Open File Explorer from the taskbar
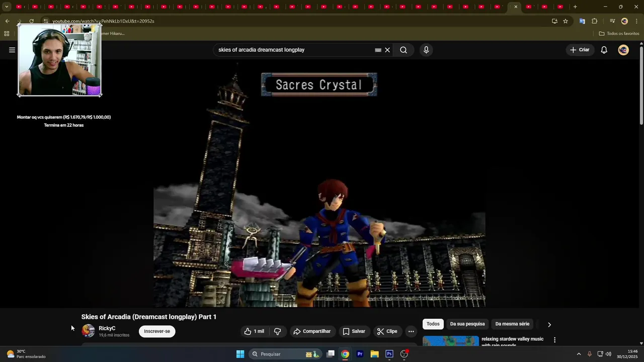 coord(374,354)
